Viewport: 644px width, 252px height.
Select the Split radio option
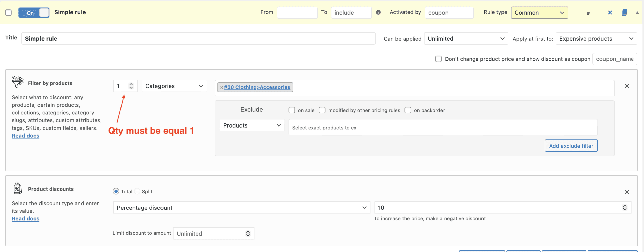click(137, 191)
